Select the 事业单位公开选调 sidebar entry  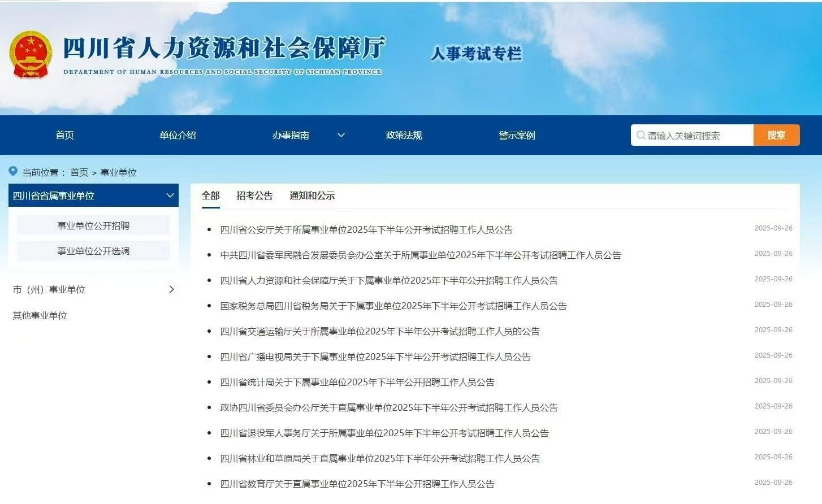click(x=93, y=251)
